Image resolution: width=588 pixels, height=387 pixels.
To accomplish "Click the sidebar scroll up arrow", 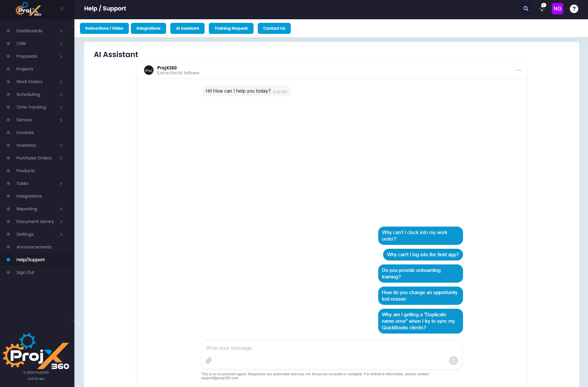I will [72, 26].
